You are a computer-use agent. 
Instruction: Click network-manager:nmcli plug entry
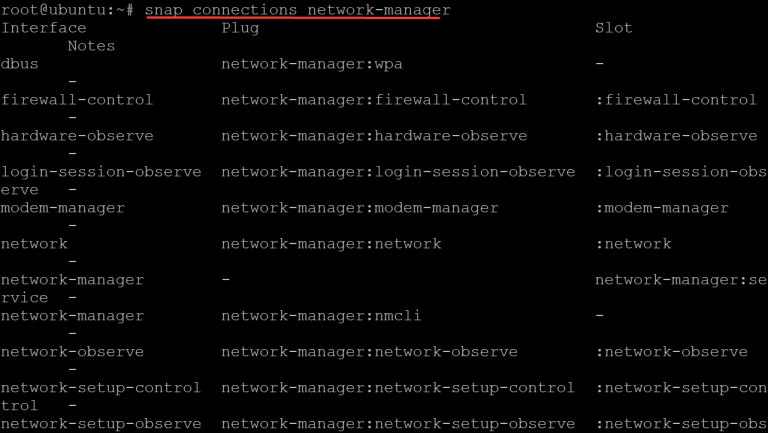point(321,316)
